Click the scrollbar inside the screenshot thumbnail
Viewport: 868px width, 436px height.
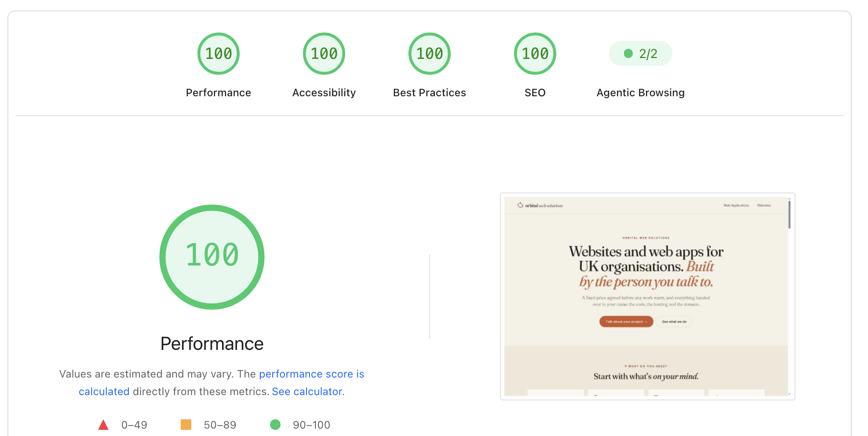(x=789, y=214)
